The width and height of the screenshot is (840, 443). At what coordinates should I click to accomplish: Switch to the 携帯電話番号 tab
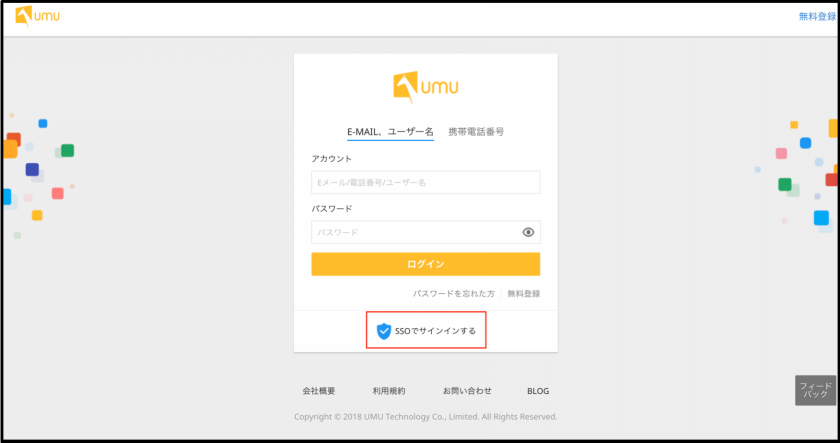click(476, 132)
